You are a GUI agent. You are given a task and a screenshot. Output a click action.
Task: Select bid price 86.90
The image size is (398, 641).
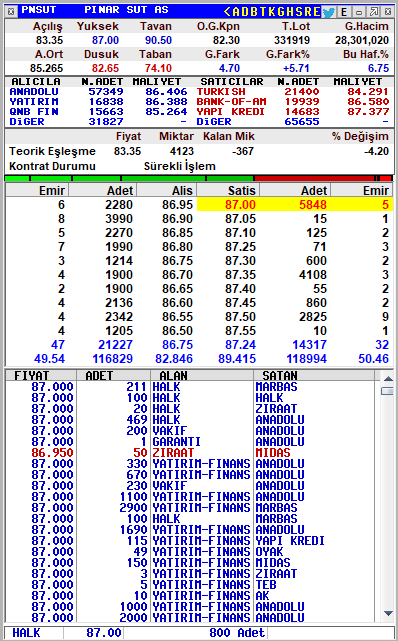[x=177, y=219]
